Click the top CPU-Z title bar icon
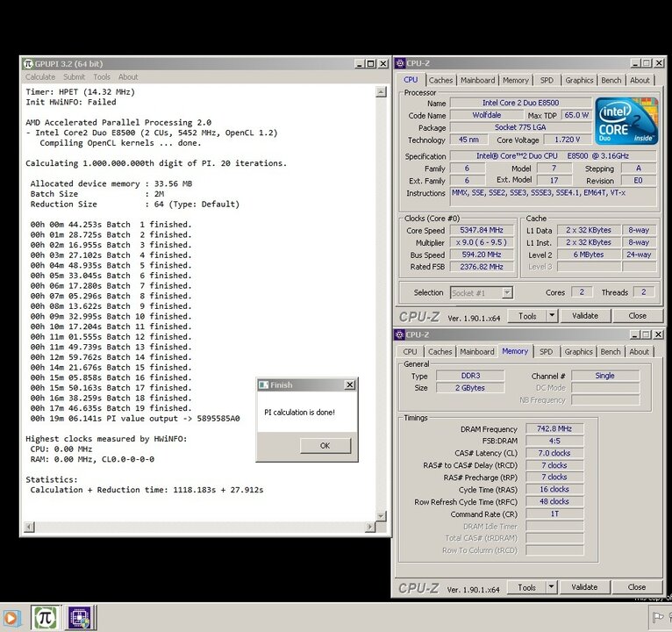This screenshot has width=672, height=632. coord(400,63)
